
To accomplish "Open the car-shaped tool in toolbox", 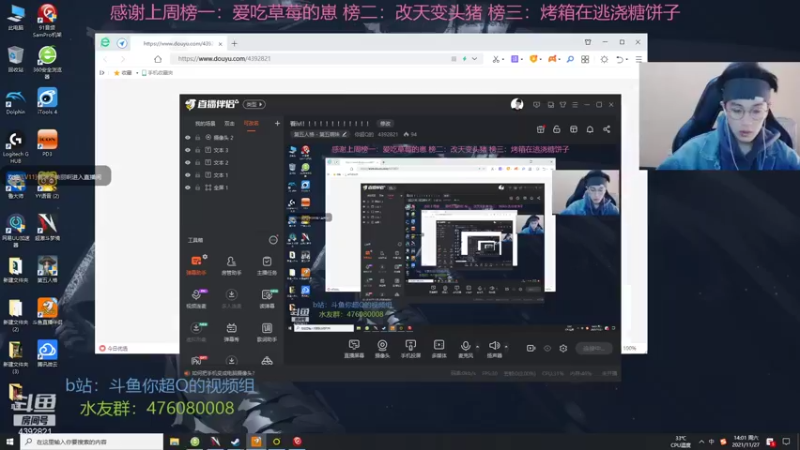I will (267, 361).
